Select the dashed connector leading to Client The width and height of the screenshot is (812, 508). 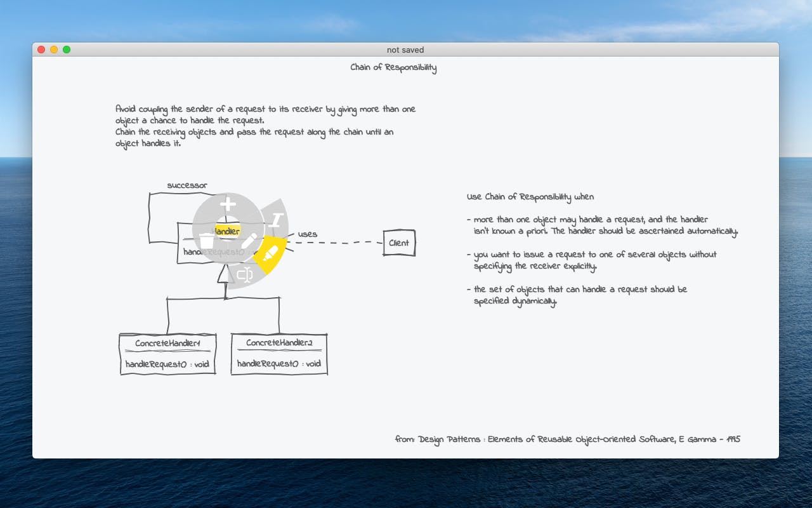334,243
